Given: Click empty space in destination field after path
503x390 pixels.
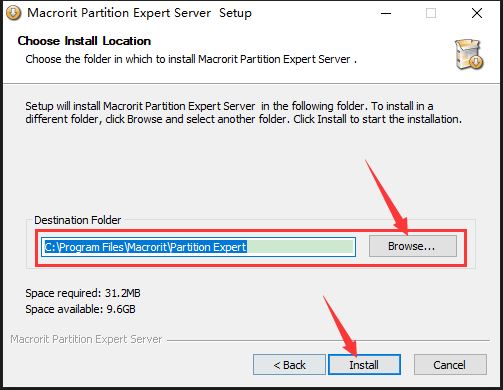Looking at the screenshot, I should 300,247.
